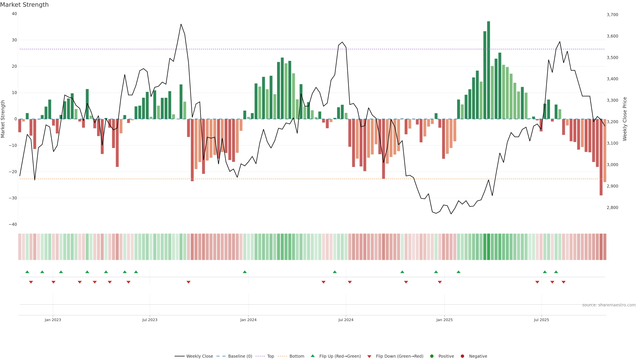The image size is (644, 362).
Task: Click the Weekly Close Price axis title
Action: tap(625, 119)
